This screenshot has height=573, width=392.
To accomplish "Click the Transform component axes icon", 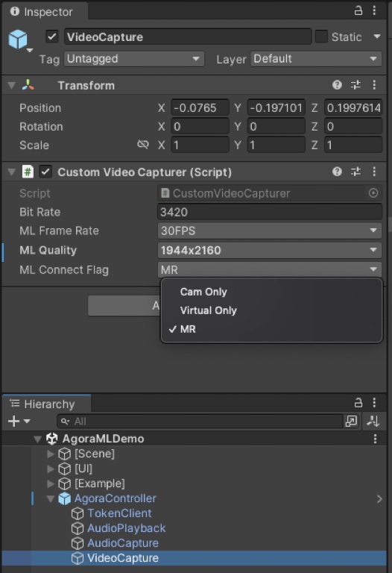I will tap(28, 85).
